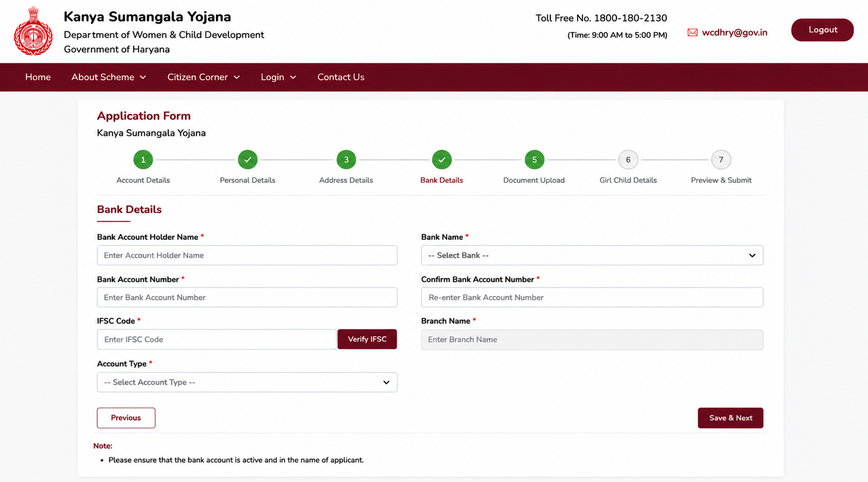This screenshot has height=482, width=868.
Task: Click the Branch Name label
Action: (446, 321)
